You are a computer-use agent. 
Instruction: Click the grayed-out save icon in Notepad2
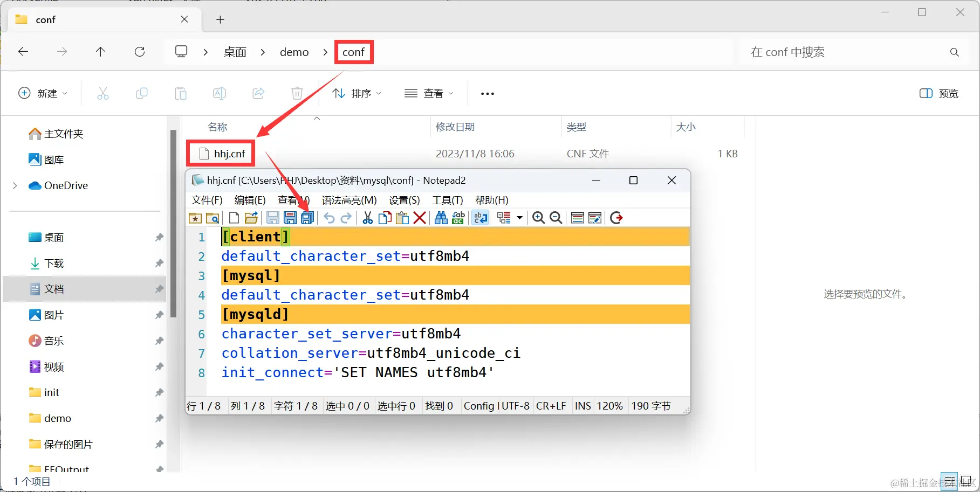coord(273,218)
